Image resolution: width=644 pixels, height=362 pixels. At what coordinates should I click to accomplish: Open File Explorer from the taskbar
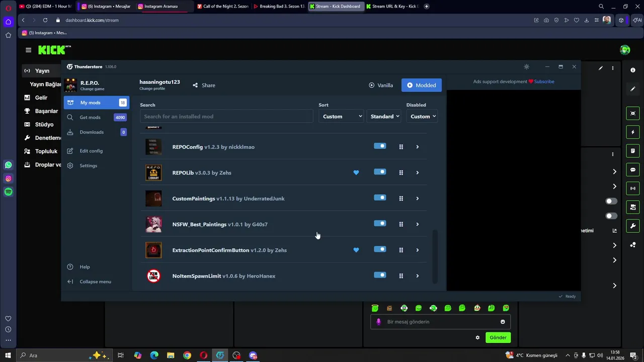(171, 355)
